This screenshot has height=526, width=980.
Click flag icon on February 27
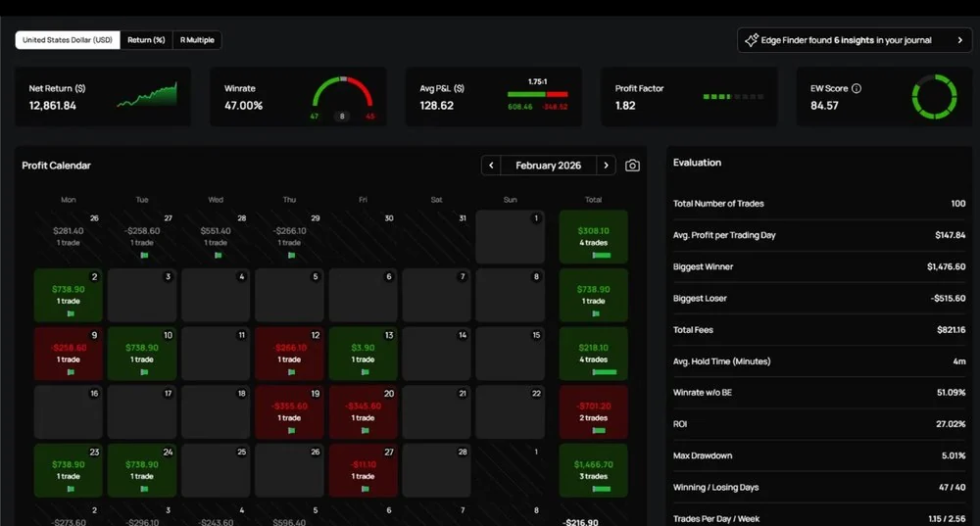(x=366, y=489)
